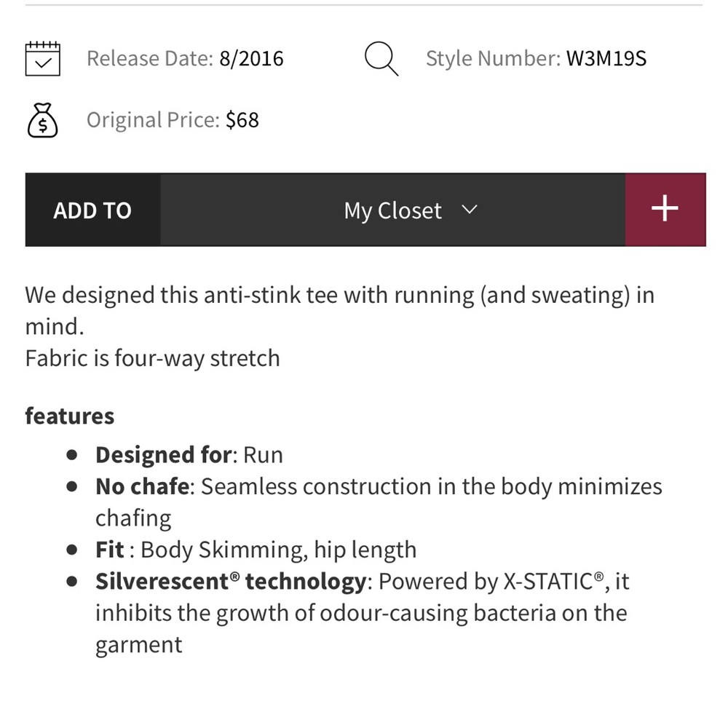Click the Silverescent technology bullet text

(x=362, y=581)
